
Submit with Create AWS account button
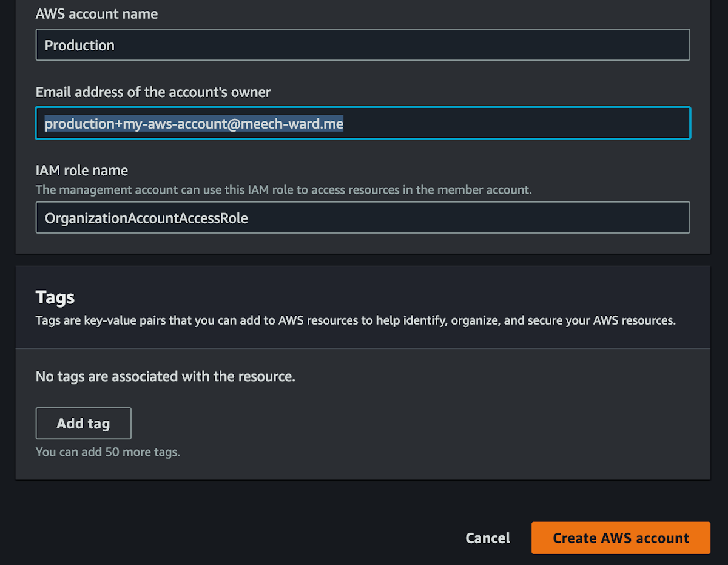[x=621, y=538]
